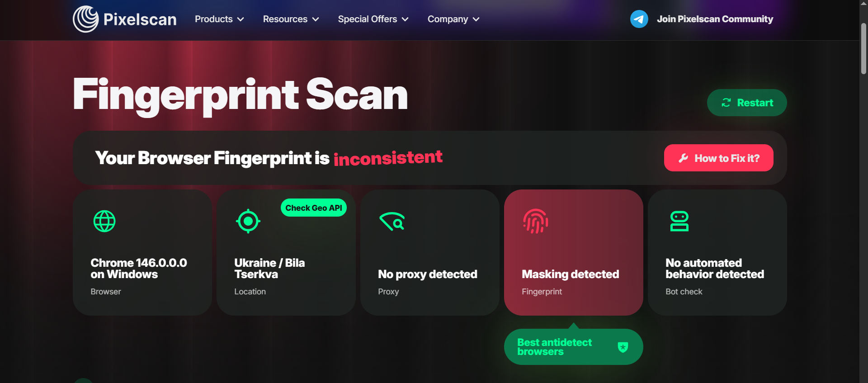Image resolution: width=868 pixels, height=383 pixels.
Task: Click the Proxy label
Action: point(388,292)
